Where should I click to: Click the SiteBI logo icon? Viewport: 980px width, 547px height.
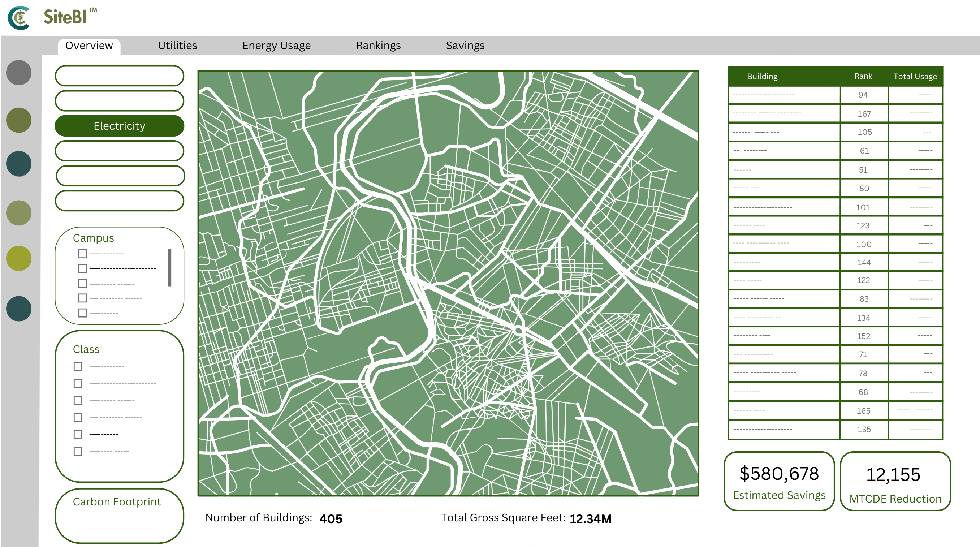(x=19, y=17)
